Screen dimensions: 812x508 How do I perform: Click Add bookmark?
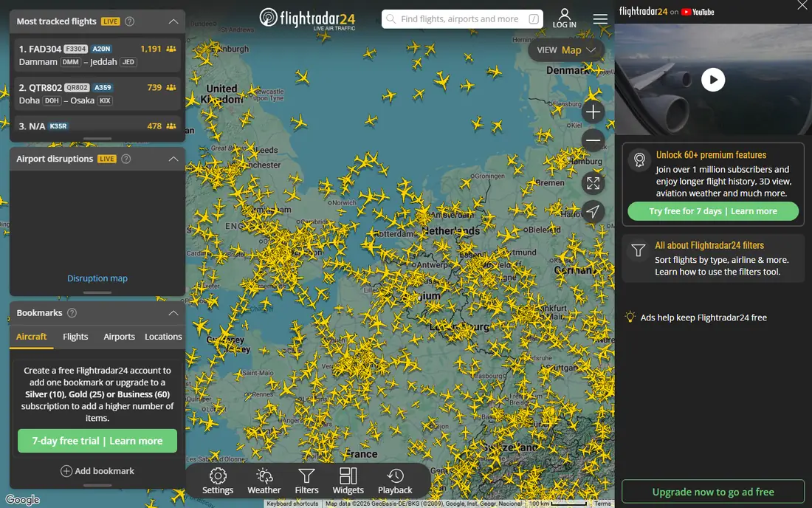click(97, 471)
